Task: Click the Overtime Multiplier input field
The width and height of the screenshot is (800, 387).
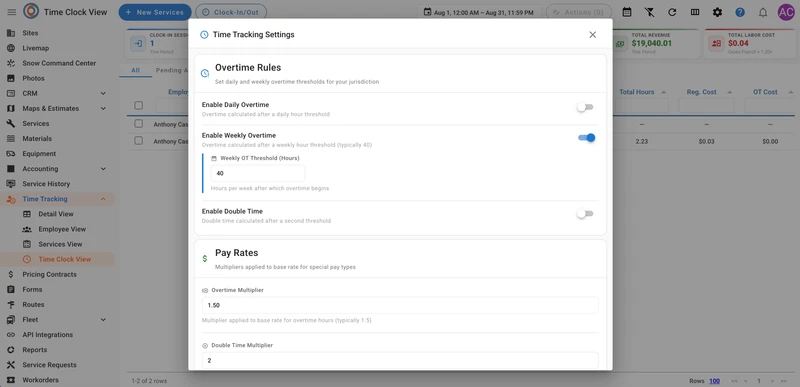Action: (400, 305)
